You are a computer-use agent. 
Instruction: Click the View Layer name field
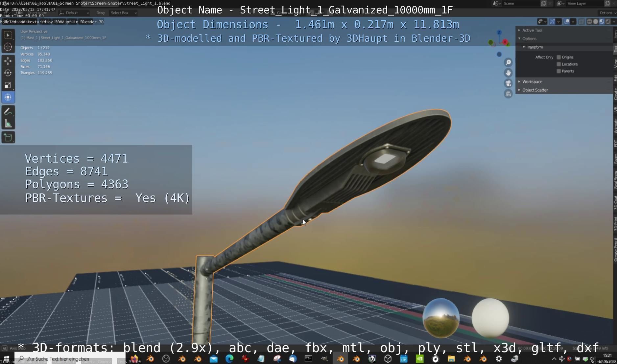pos(584,3)
